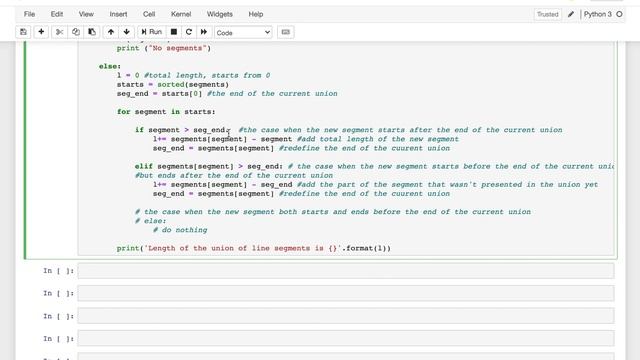Move selected cell down arrow

coord(127,32)
